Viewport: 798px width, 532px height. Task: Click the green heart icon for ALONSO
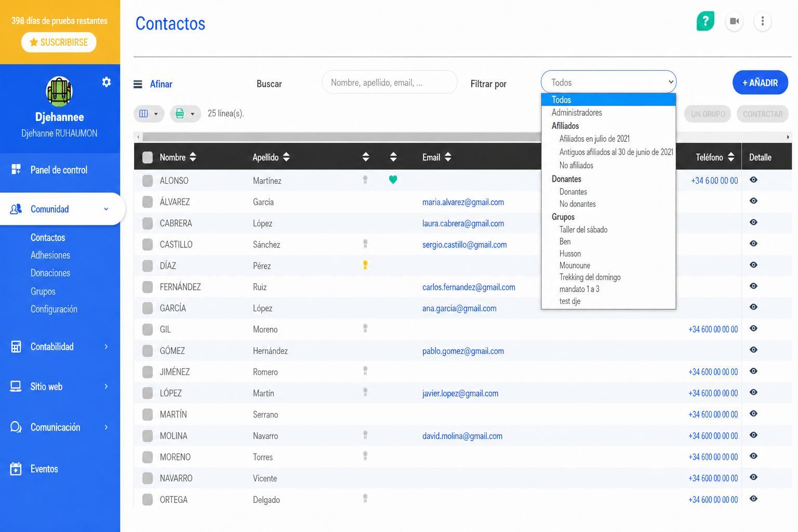pos(393,180)
